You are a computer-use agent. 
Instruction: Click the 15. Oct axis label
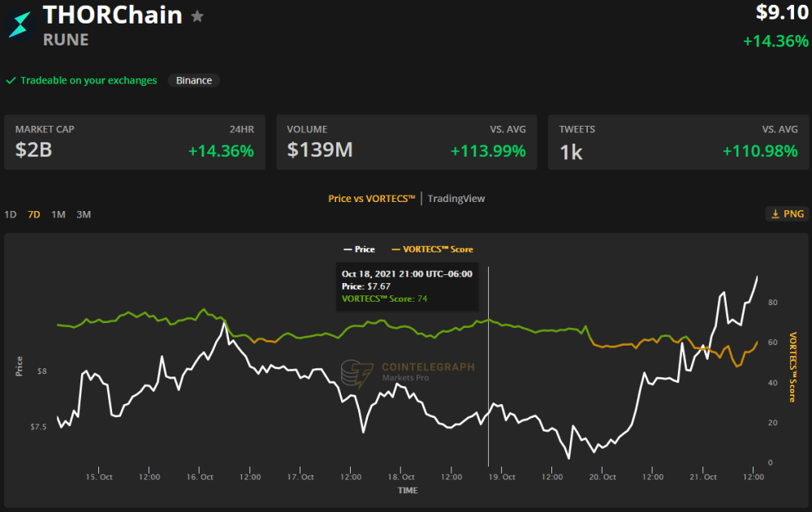[99, 477]
